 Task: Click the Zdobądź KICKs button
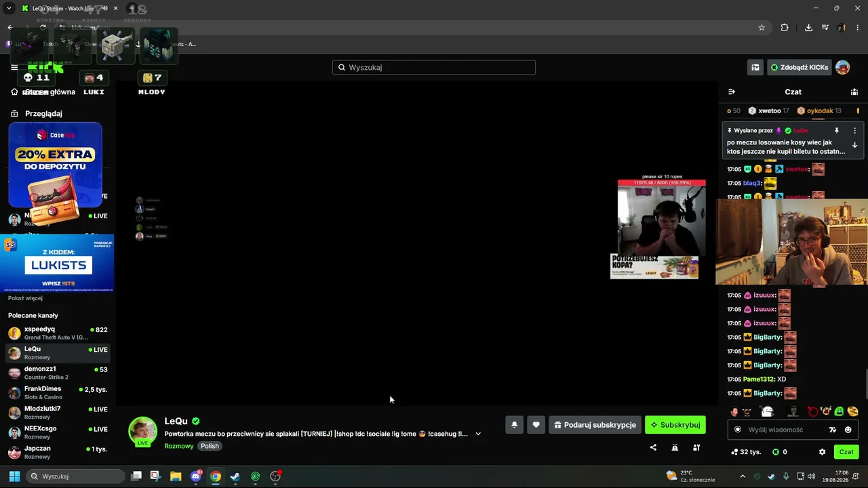pos(800,67)
